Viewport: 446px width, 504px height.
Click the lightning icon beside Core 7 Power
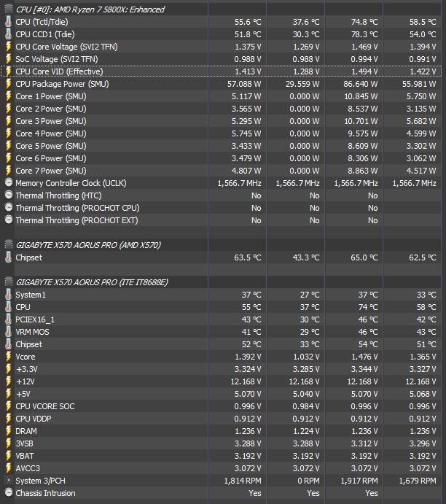[8, 171]
